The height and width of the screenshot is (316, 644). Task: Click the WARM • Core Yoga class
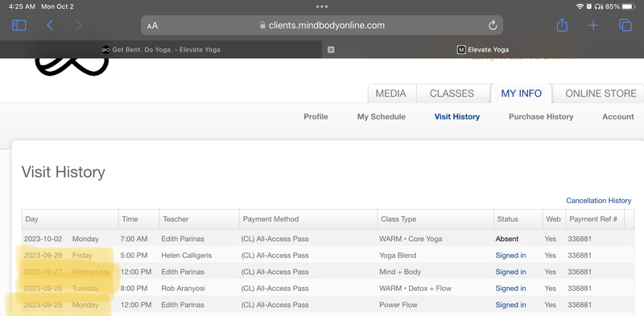[411, 239]
